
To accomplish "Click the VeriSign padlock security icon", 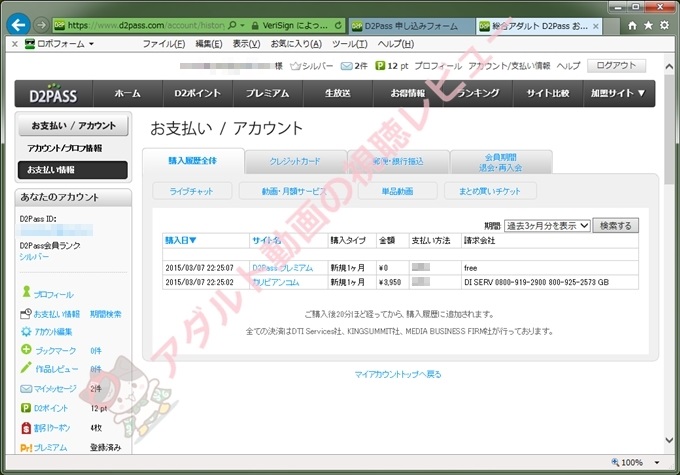I will (x=255, y=26).
